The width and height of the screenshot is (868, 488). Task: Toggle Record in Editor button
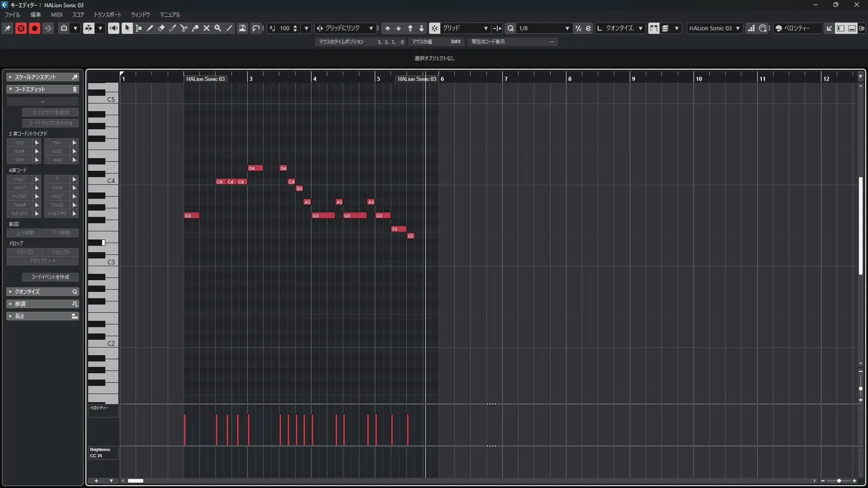(34, 28)
